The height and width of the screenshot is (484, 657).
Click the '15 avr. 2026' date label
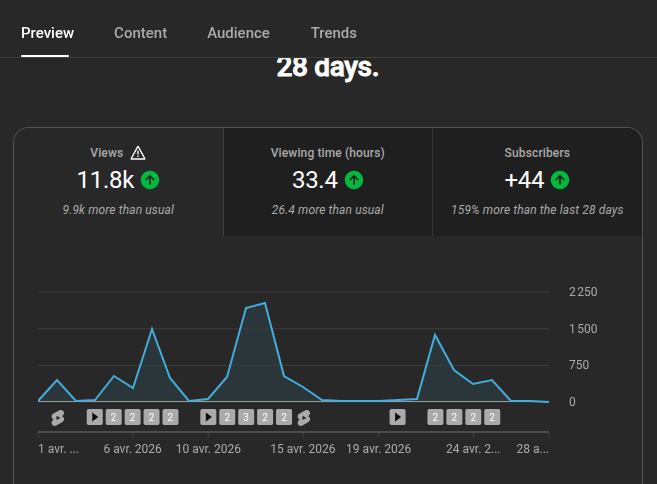pyautogui.click(x=303, y=449)
